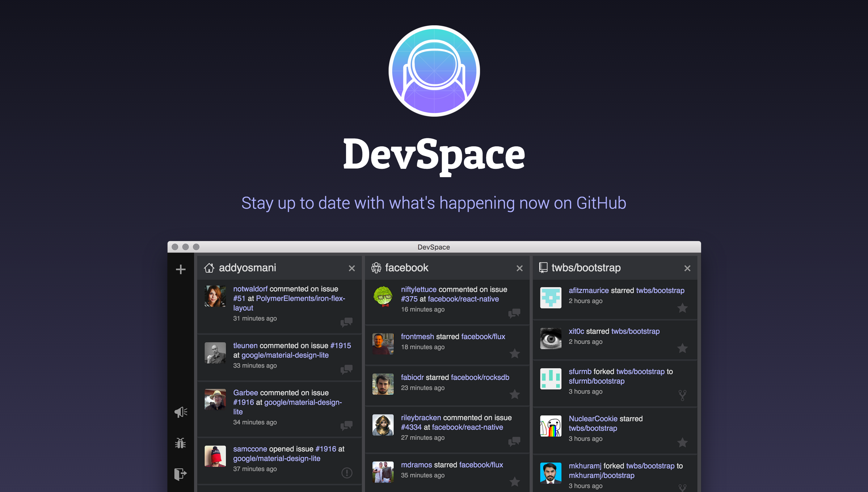Open the bug report icon in sidebar

(180, 443)
